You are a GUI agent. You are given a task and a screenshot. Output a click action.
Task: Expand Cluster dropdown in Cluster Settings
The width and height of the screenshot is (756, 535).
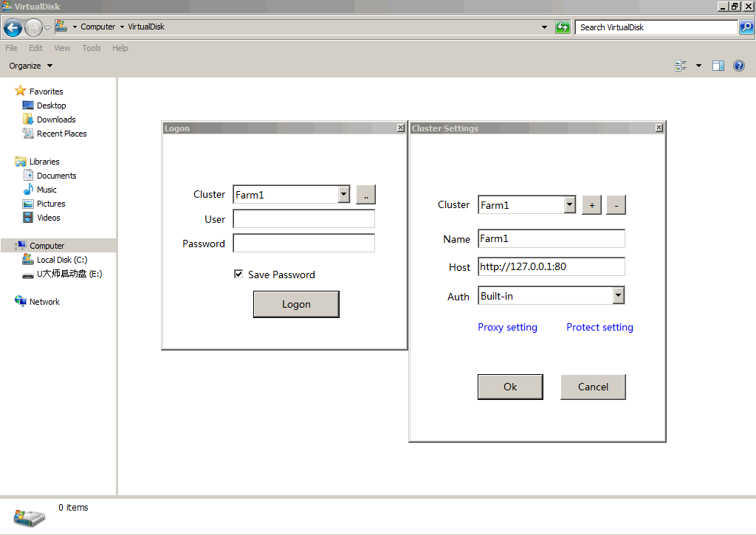tap(569, 205)
